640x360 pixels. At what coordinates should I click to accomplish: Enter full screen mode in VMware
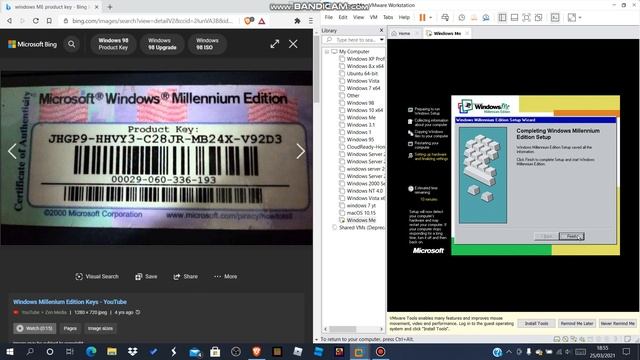pos(527,18)
